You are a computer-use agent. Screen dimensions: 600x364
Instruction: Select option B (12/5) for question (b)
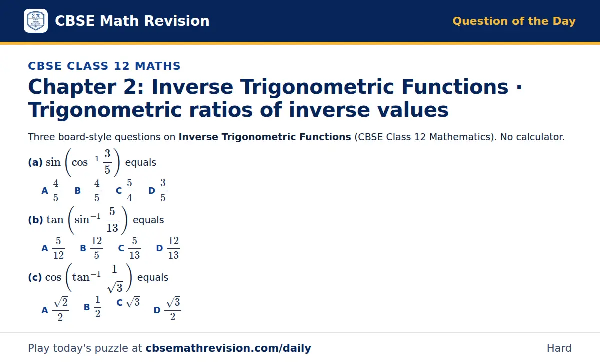91,248
